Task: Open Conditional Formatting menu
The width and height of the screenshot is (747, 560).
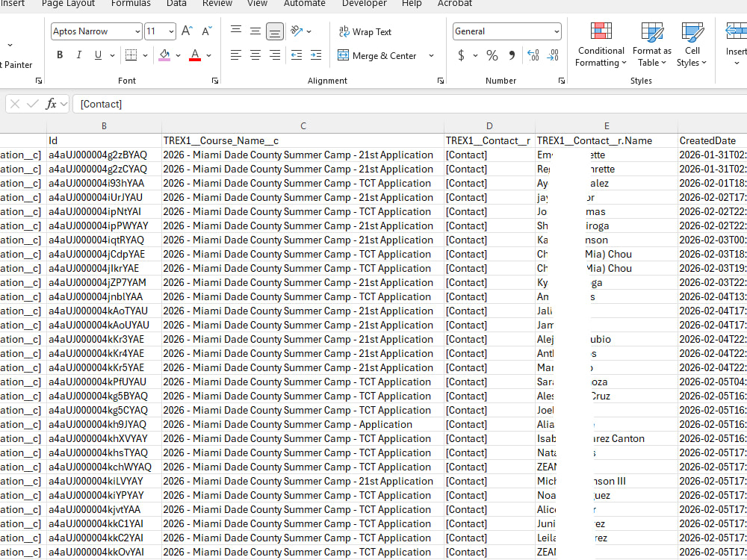Action: (601, 45)
